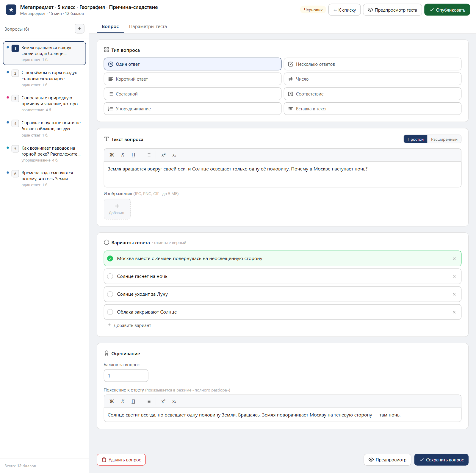The width and height of the screenshot is (476, 473).
Task: Insert list in question text toolbar
Action: (149, 155)
